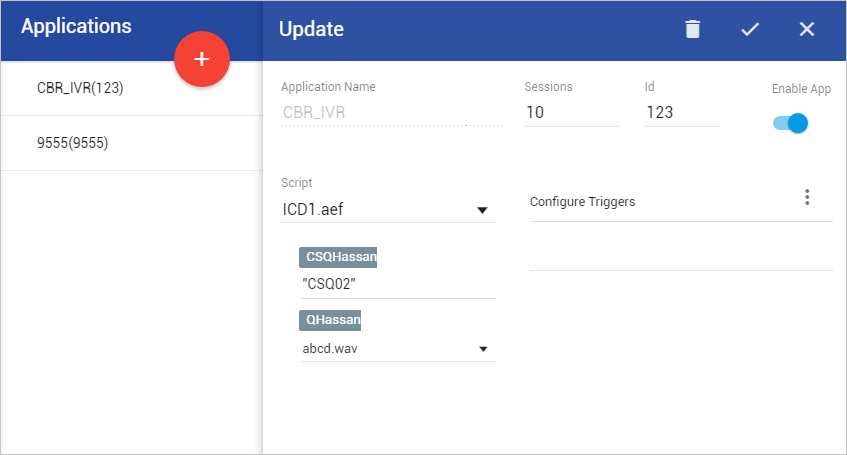This screenshot has height=455, width=847.
Task: Click the Applications header title
Action: [x=76, y=26]
